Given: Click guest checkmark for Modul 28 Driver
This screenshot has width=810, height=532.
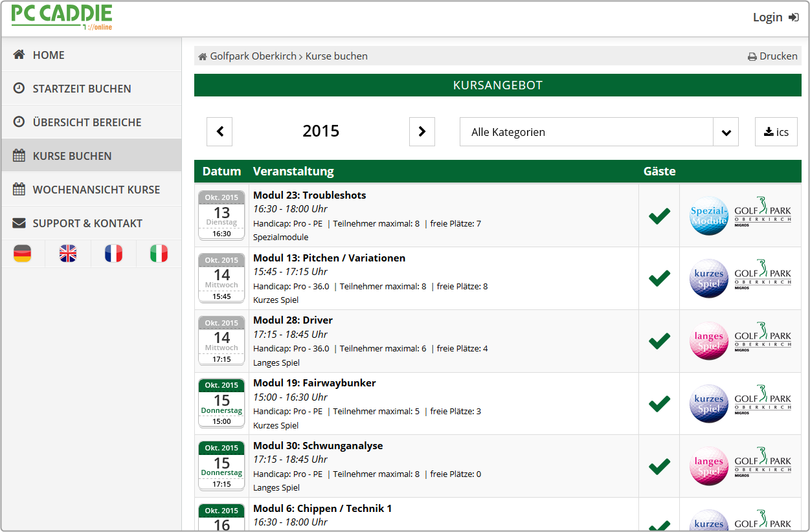Looking at the screenshot, I should click(659, 341).
